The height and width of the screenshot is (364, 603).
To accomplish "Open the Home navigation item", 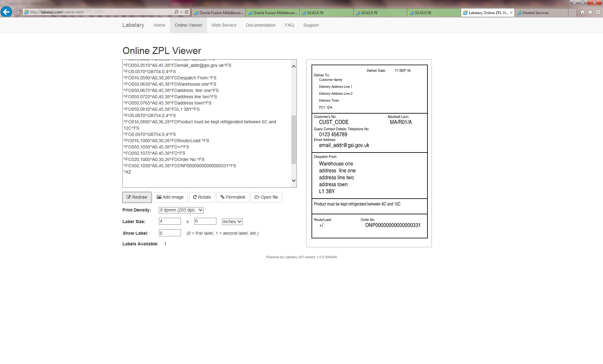I will (x=159, y=25).
